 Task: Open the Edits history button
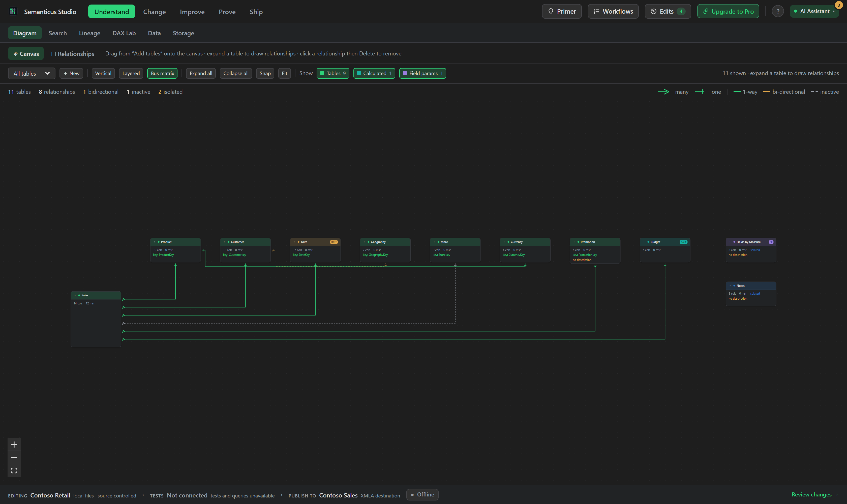(x=668, y=12)
